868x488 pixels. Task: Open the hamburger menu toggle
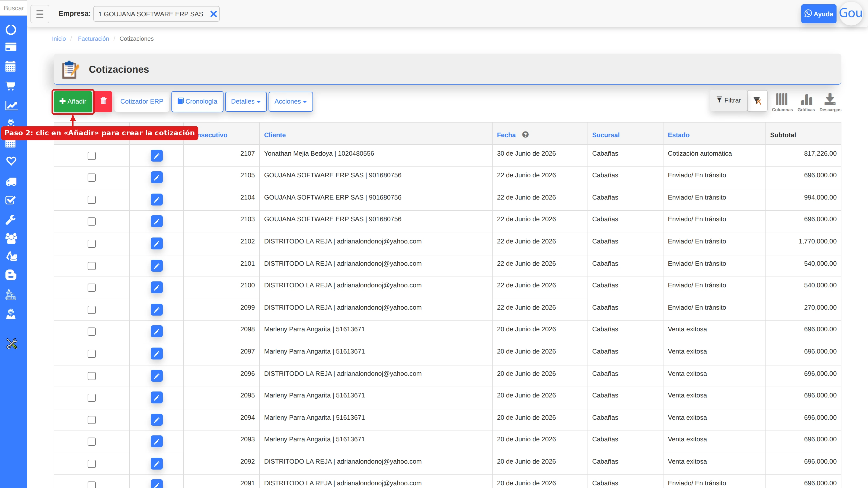pos(40,14)
